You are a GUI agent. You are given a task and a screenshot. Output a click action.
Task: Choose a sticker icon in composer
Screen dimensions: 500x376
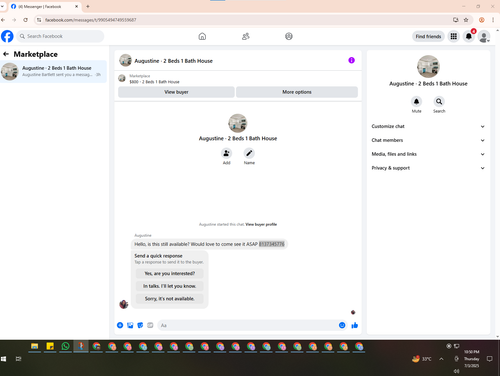pos(140,325)
